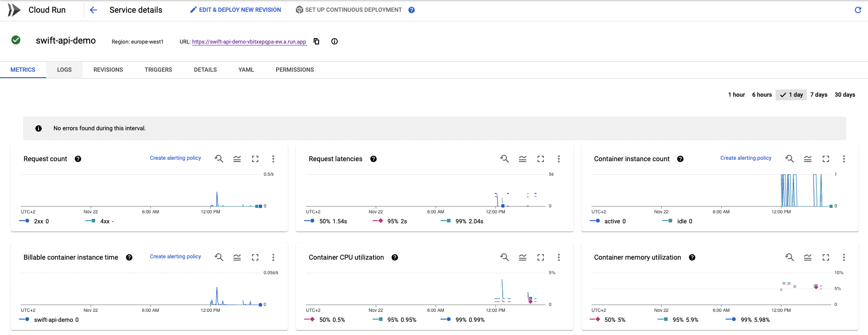View Container instance count in fullscreen

click(x=826, y=159)
